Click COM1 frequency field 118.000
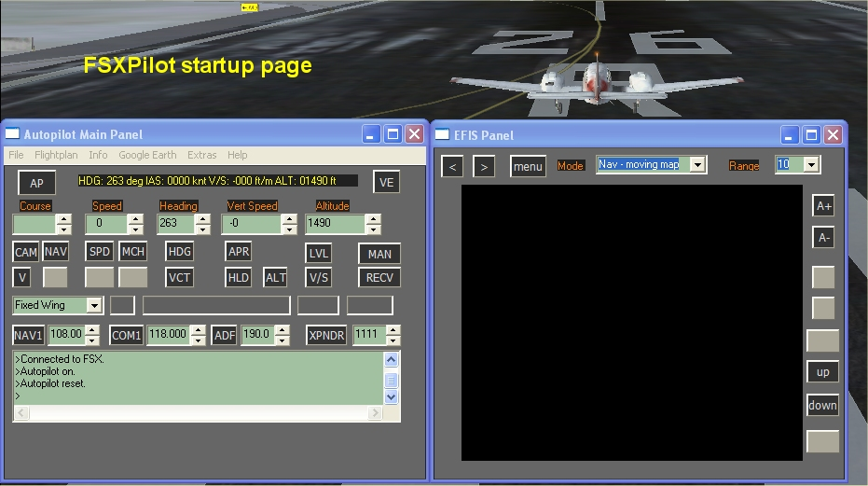 (168, 335)
